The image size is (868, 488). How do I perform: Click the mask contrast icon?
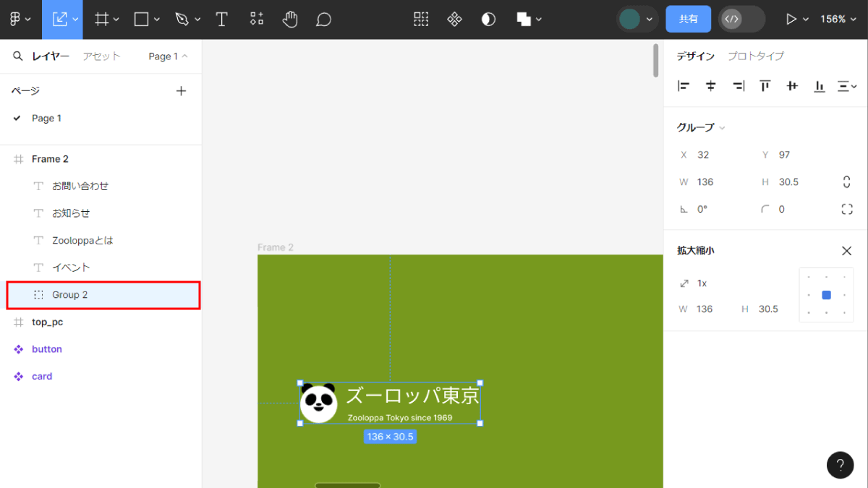pos(488,20)
